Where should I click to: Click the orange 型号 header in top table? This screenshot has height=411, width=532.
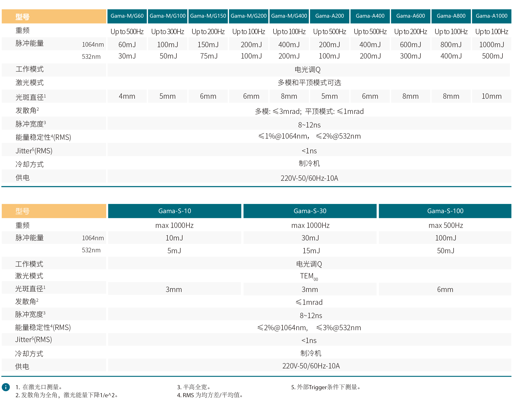click(54, 16)
